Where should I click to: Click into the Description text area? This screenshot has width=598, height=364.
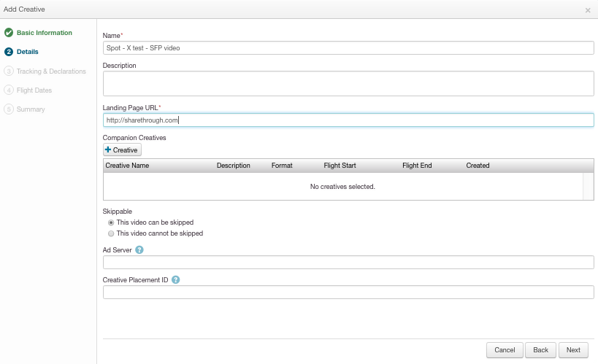point(348,83)
